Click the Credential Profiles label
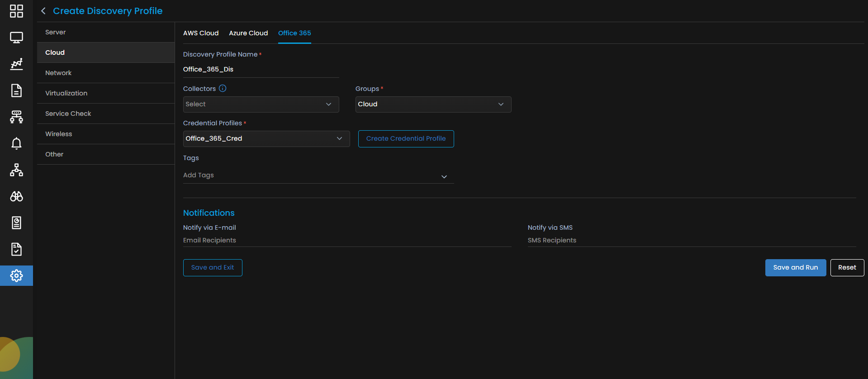868x379 pixels. 213,123
